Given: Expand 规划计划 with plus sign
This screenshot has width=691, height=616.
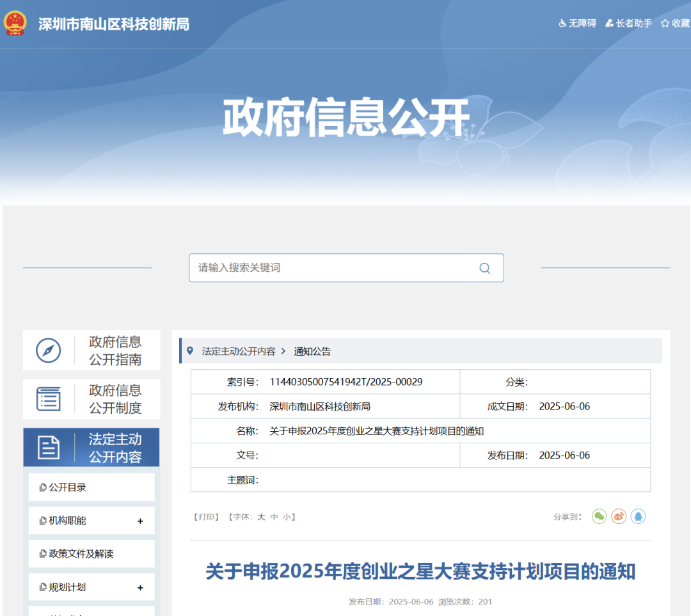Looking at the screenshot, I should (x=140, y=588).
